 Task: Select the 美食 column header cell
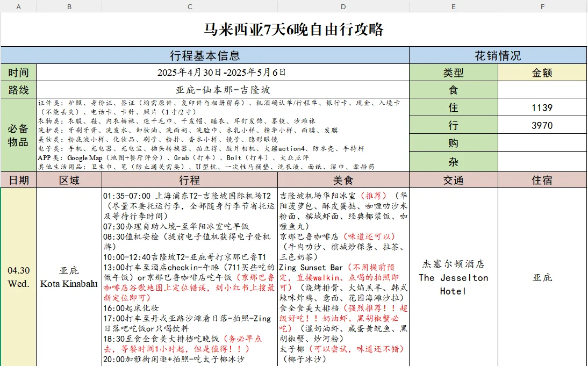342,180
